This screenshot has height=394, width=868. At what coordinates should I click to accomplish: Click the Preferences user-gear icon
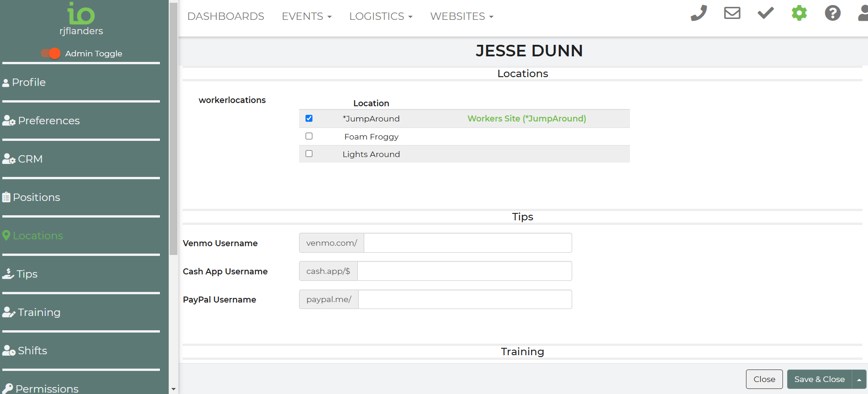9,121
